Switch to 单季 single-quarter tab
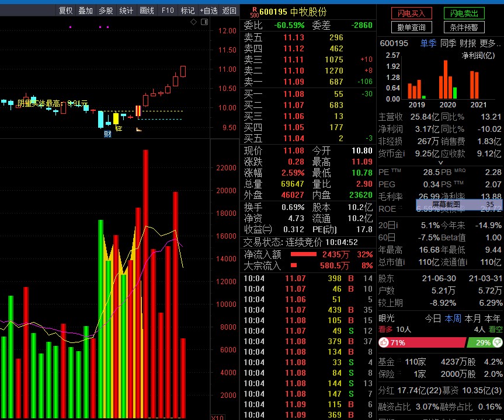This screenshot has width=504, height=420. (x=428, y=43)
